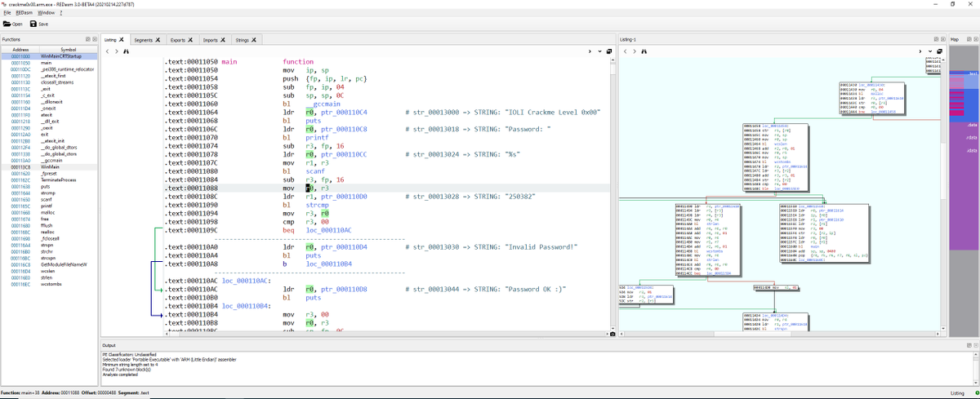Select the WinMain function row
The height and width of the screenshot is (399, 980).
coord(49,167)
